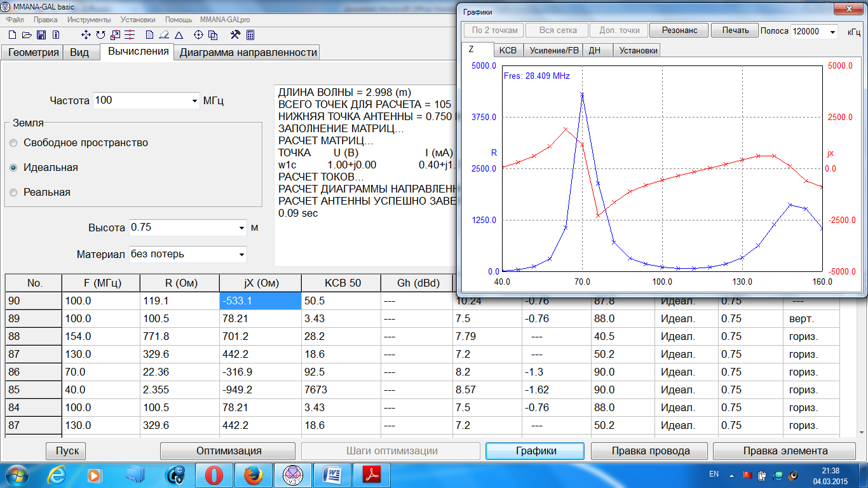
Task: Click the Правка провода button
Action: point(650,451)
